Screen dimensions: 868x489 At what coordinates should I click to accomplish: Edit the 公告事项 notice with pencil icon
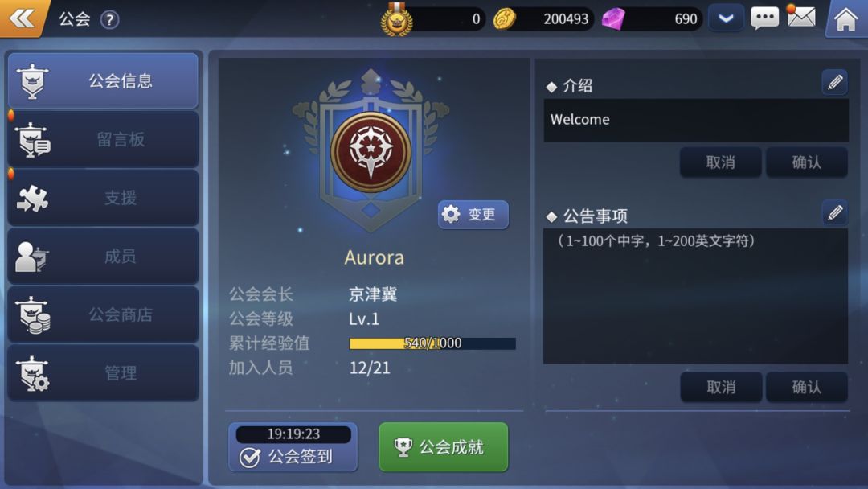835,212
